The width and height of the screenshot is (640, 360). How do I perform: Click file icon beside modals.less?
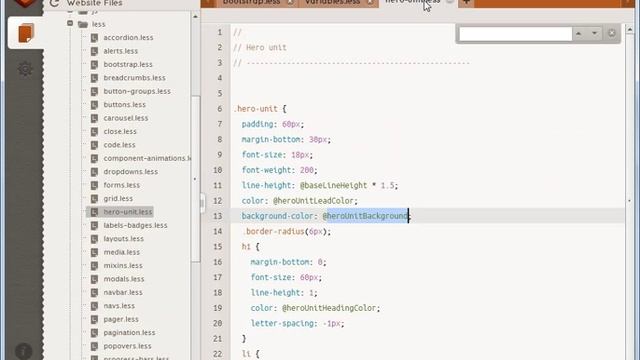coord(94,280)
